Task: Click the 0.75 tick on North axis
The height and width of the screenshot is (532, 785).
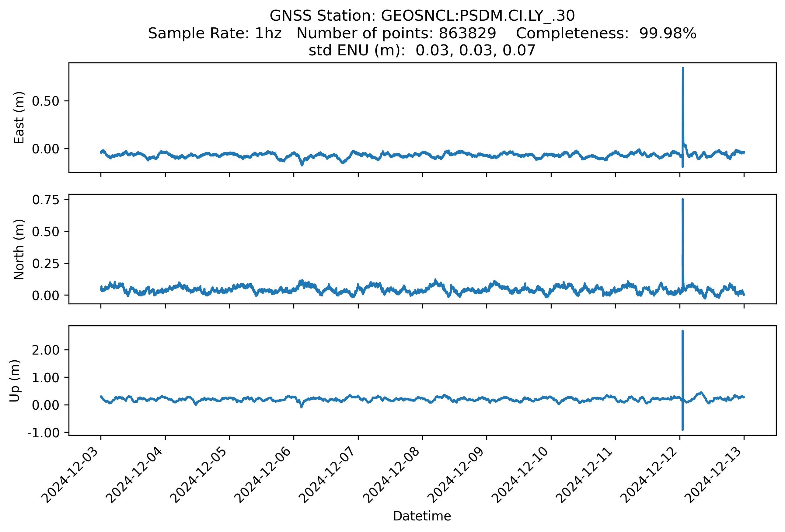Action: click(x=45, y=200)
